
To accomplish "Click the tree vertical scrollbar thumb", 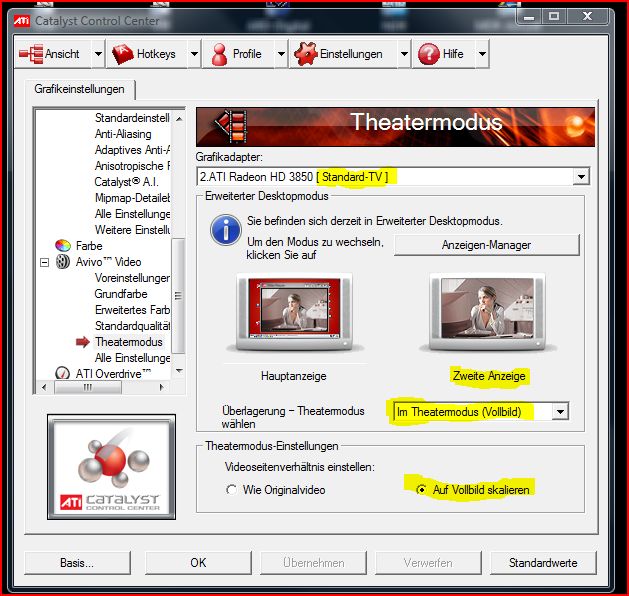I will click(178, 296).
